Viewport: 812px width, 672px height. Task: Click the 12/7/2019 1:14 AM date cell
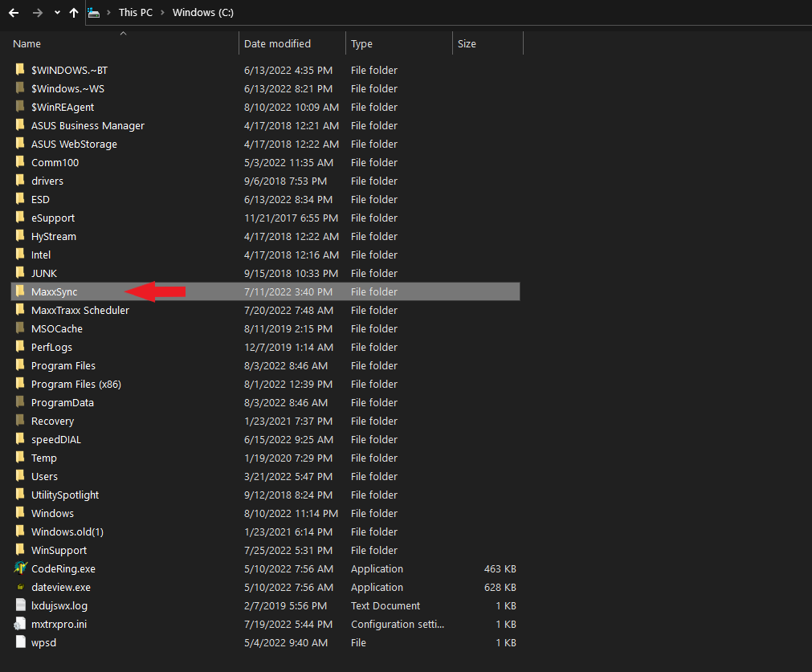(288, 347)
